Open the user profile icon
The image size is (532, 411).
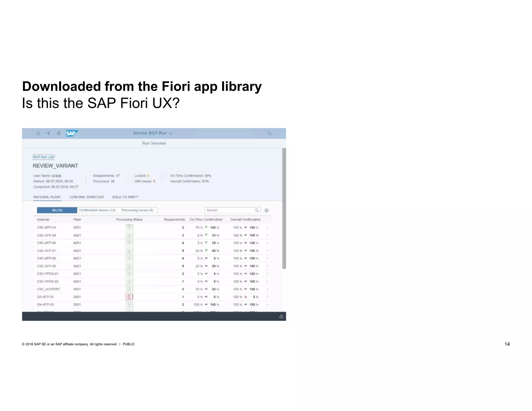[38, 133]
